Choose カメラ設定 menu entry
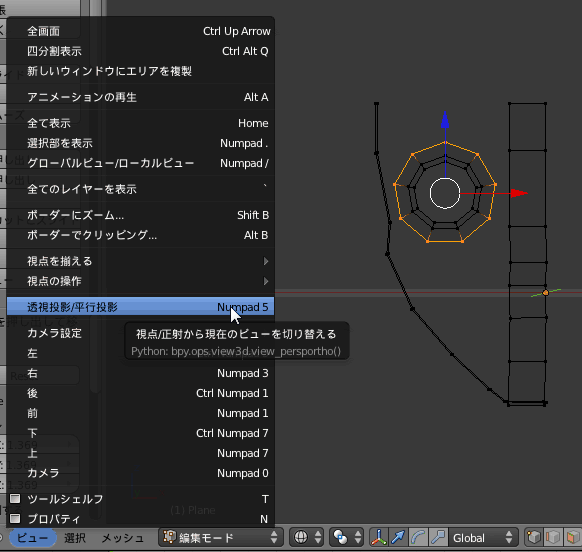The width and height of the screenshot is (582, 552). click(x=141, y=333)
